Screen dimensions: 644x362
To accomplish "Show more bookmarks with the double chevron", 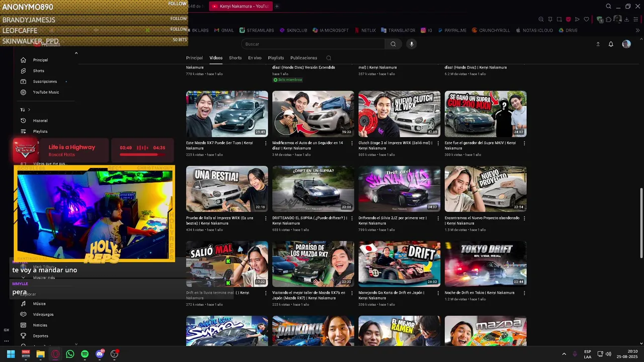I will tap(638, 30).
